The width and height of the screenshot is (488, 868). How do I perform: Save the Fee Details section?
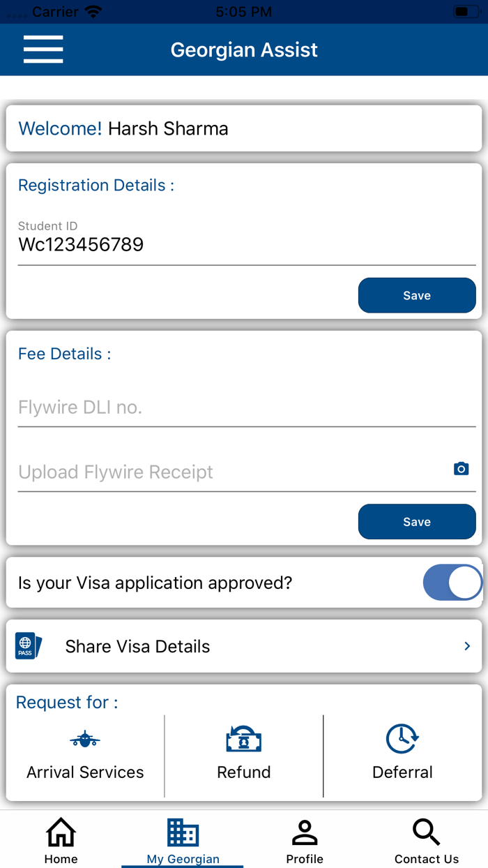pos(417,521)
